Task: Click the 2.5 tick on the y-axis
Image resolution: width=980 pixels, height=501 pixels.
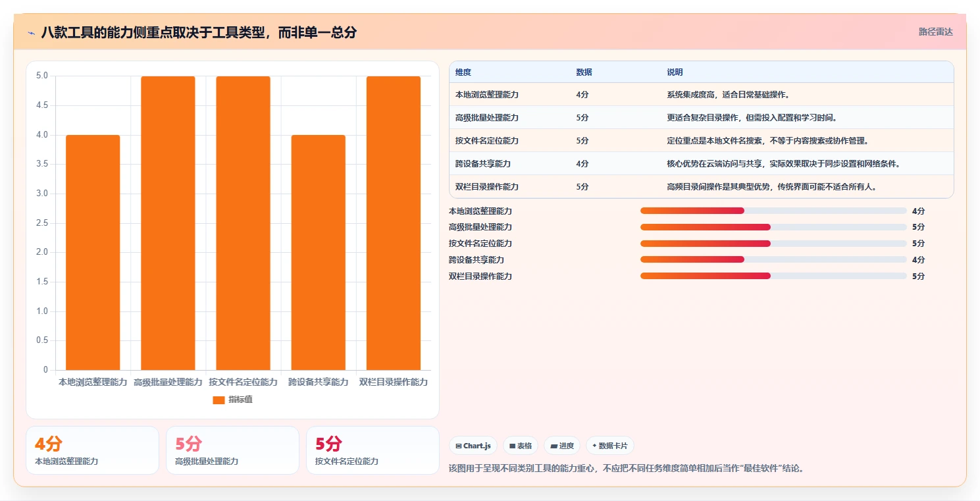Action: pos(42,223)
